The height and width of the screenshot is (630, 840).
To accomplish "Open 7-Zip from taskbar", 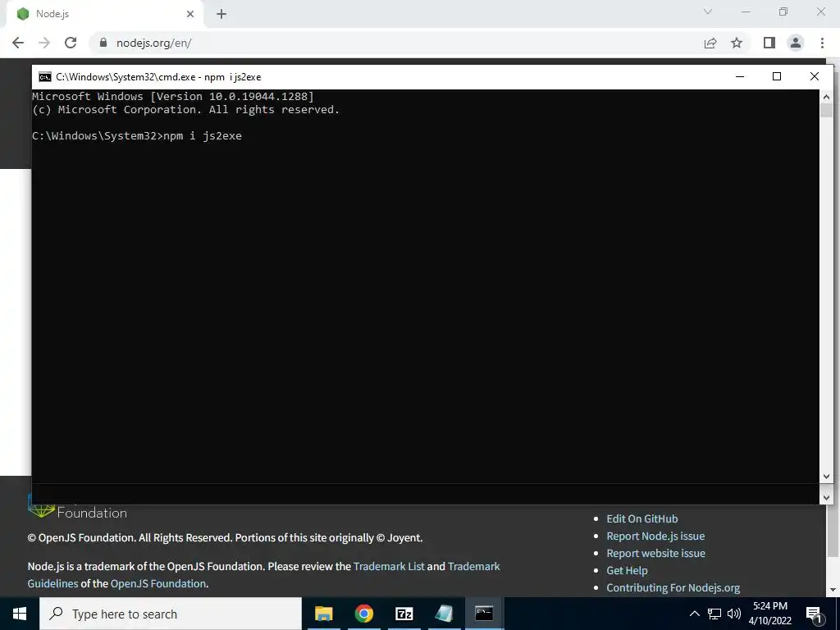I will (x=404, y=614).
